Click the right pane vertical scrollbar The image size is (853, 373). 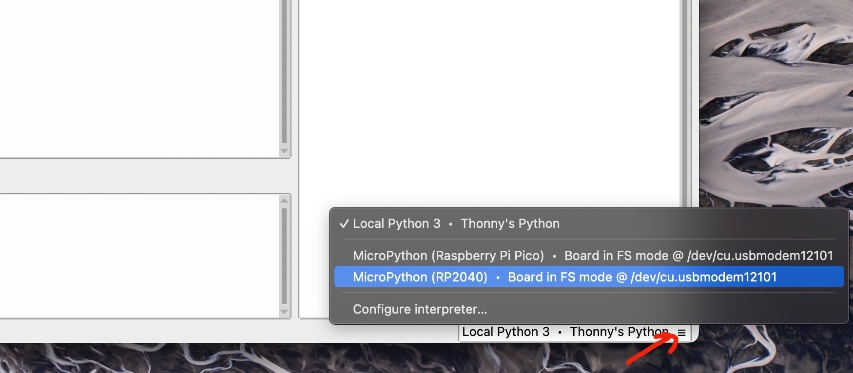[x=687, y=103]
